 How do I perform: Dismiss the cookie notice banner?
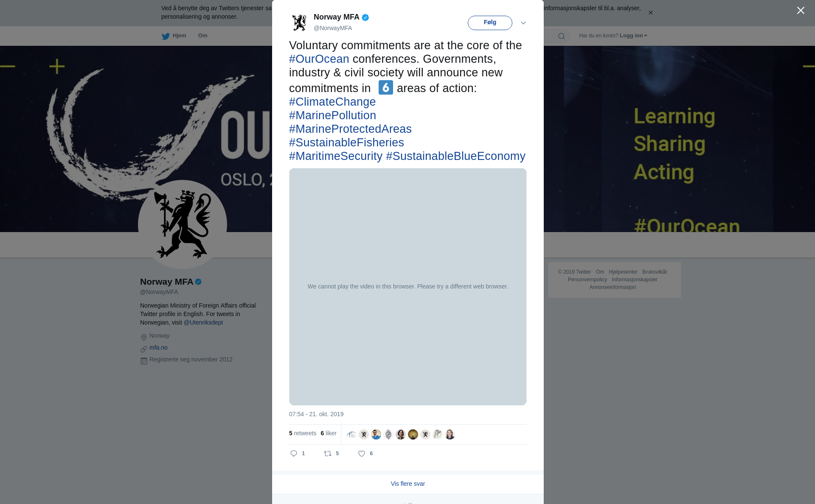coord(650,13)
